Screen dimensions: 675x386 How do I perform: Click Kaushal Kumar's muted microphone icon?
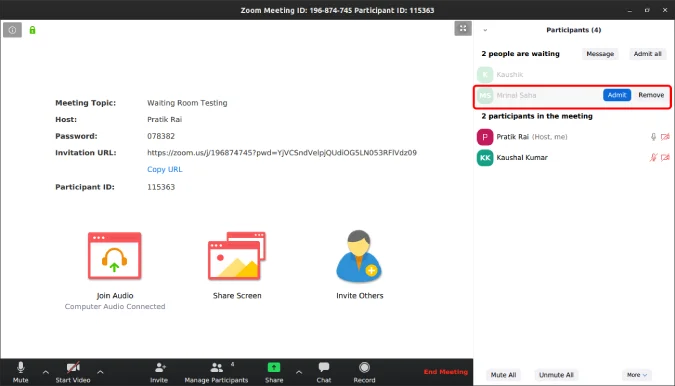(653, 157)
